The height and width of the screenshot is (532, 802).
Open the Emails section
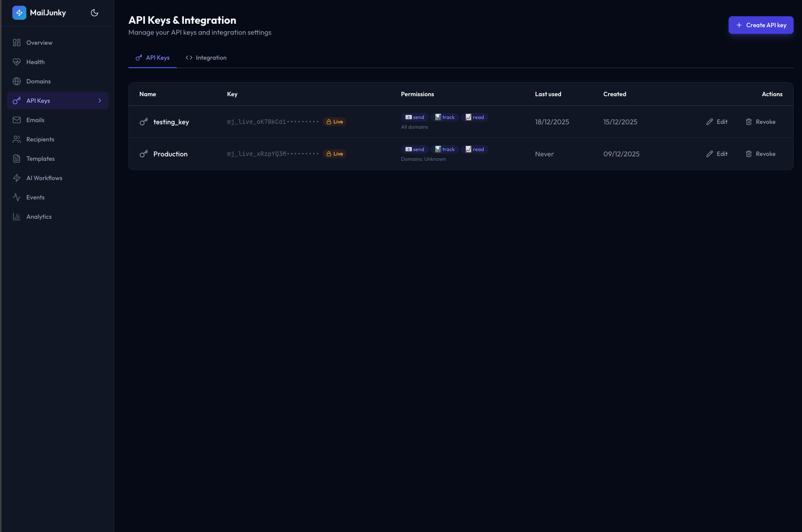tap(35, 120)
